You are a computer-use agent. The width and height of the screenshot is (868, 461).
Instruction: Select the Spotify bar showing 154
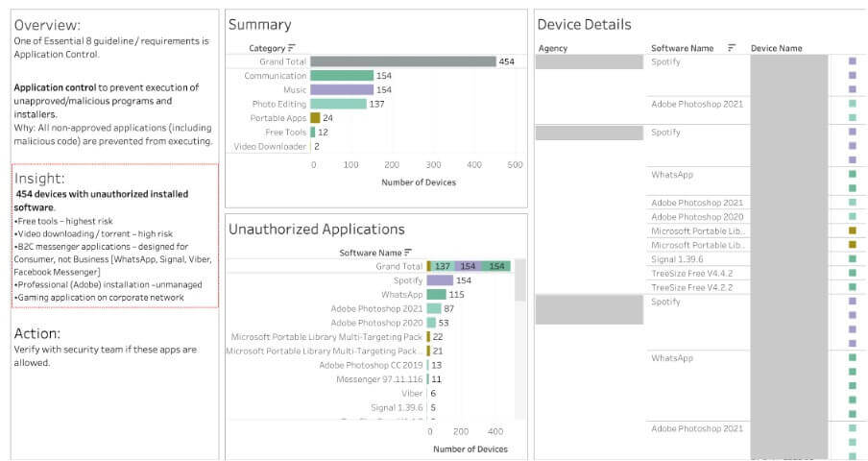pos(440,280)
